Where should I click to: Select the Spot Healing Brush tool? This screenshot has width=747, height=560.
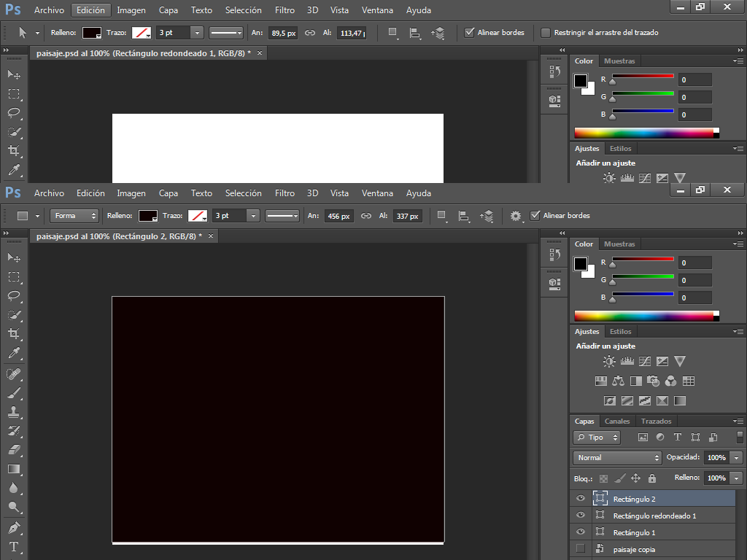pyautogui.click(x=14, y=374)
